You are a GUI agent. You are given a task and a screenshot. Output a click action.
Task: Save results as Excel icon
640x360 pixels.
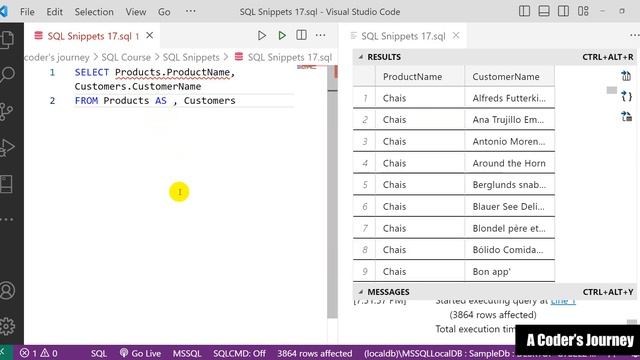[x=626, y=117]
